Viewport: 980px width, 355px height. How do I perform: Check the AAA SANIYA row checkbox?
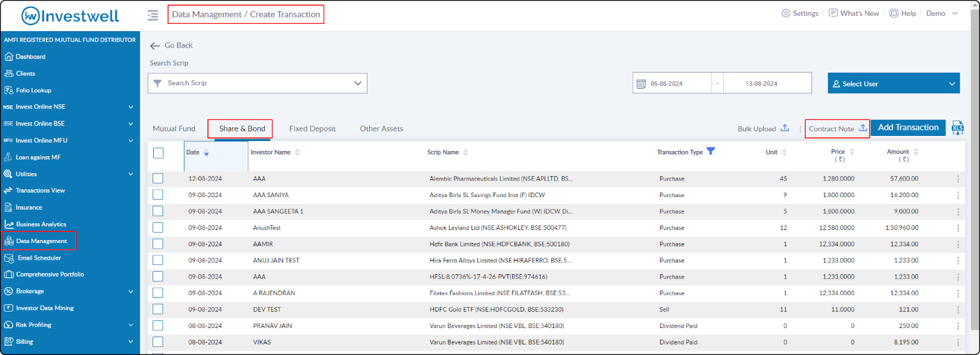pyautogui.click(x=158, y=195)
